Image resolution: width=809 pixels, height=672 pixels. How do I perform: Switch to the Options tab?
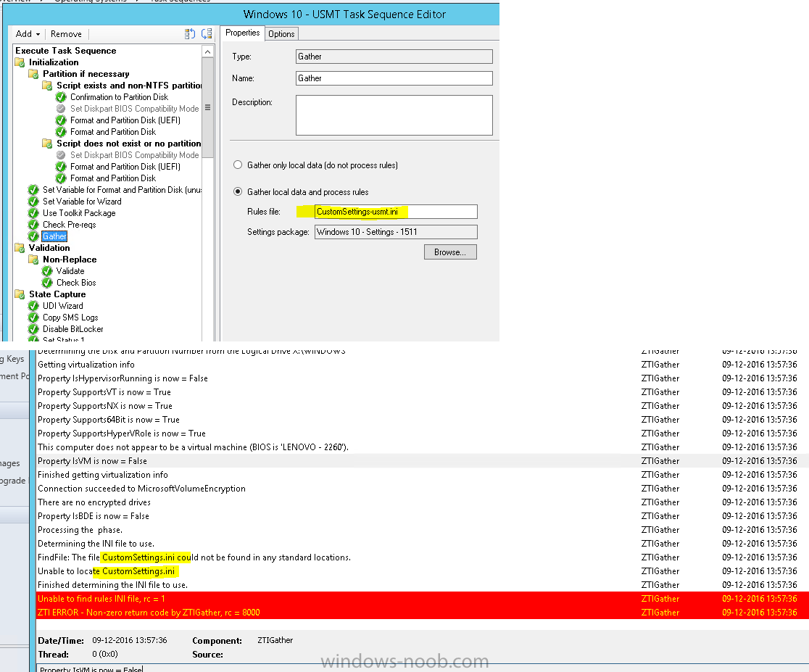click(x=281, y=34)
